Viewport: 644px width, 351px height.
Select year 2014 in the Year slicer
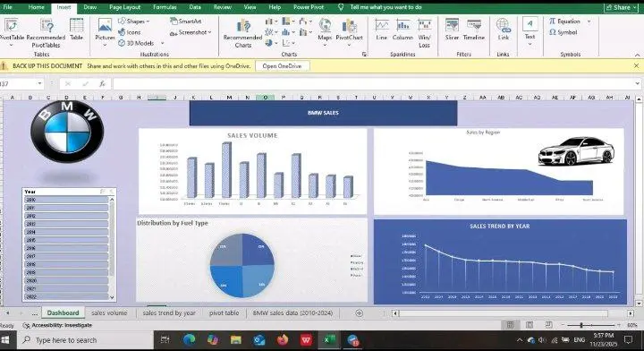click(x=66, y=232)
